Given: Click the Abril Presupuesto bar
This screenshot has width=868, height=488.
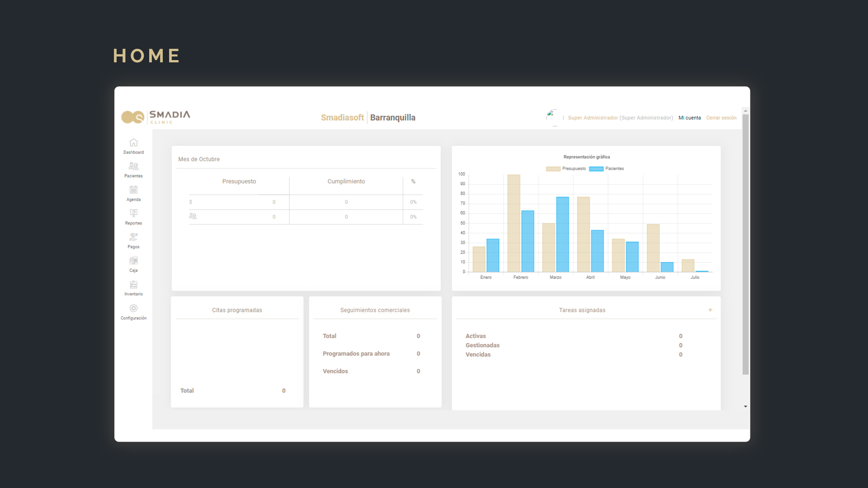Looking at the screenshot, I should pos(583,235).
